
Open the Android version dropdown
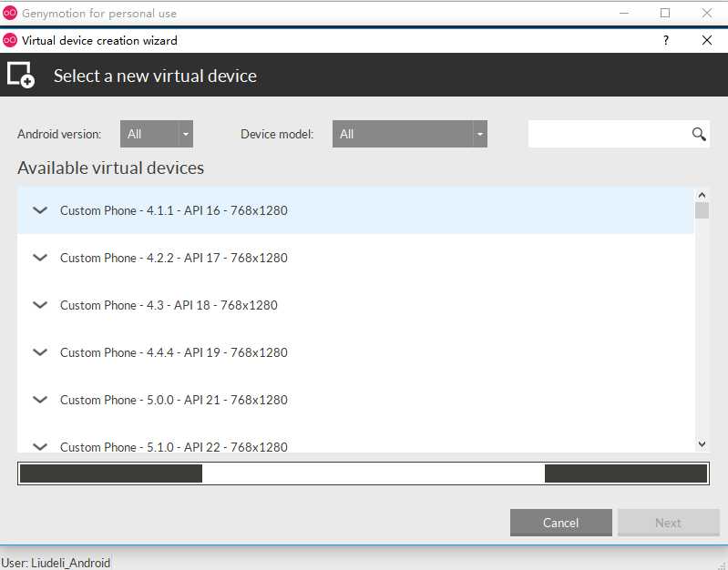[157, 134]
